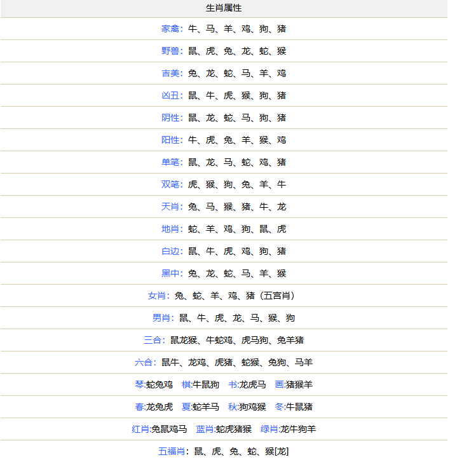Screen dimensions: 457x476
Task: Select the 五福肖 link
Action: point(171,451)
